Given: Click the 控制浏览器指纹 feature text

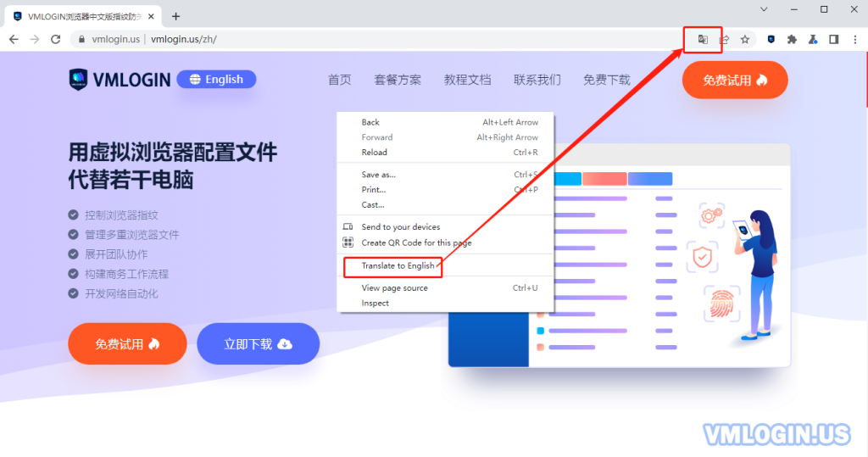Looking at the screenshot, I should (x=121, y=215).
